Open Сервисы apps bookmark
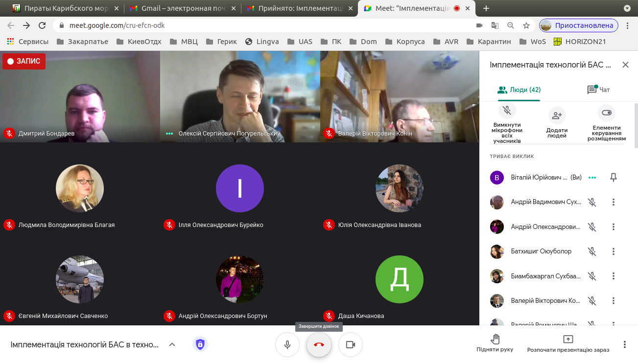Viewport: 638px width, 364px height. pyautogui.click(x=28, y=42)
